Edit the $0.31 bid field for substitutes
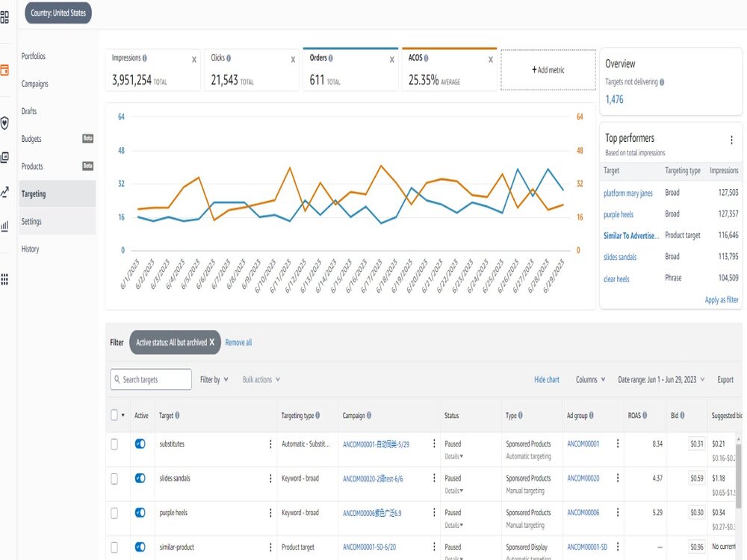Screen dimensions: 747x560 696,444
